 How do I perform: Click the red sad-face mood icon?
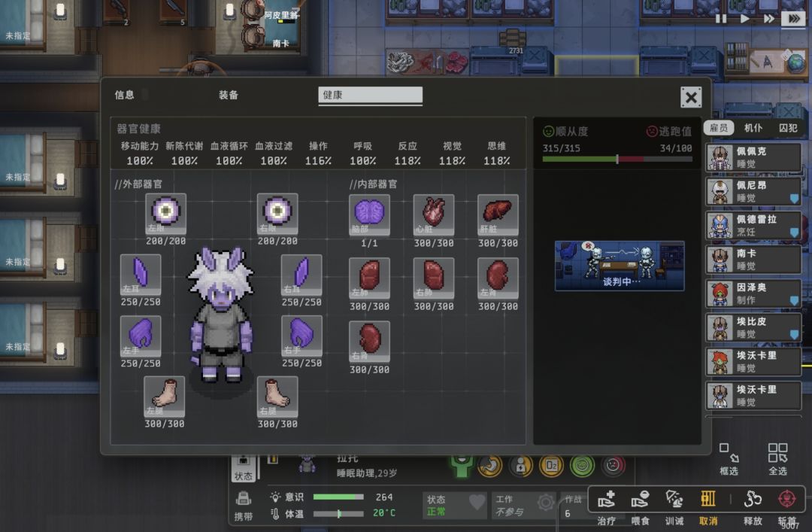click(614, 465)
